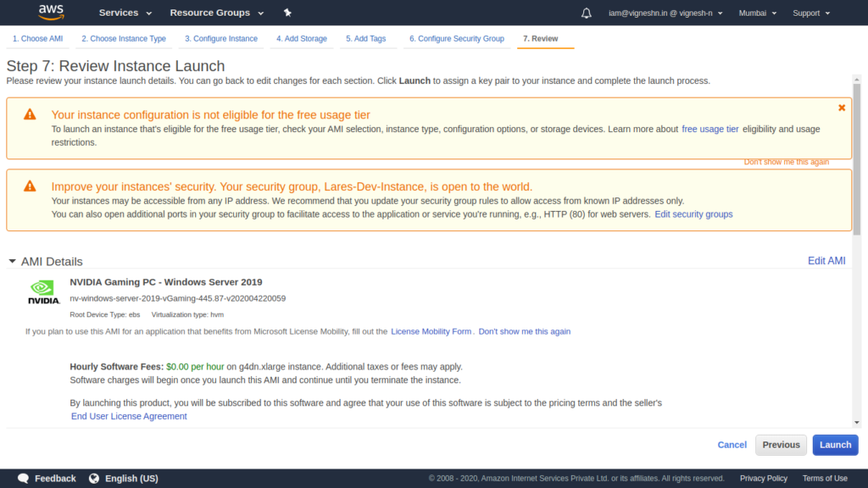Click the $0.00 per hour fee text

(x=195, y=367)
